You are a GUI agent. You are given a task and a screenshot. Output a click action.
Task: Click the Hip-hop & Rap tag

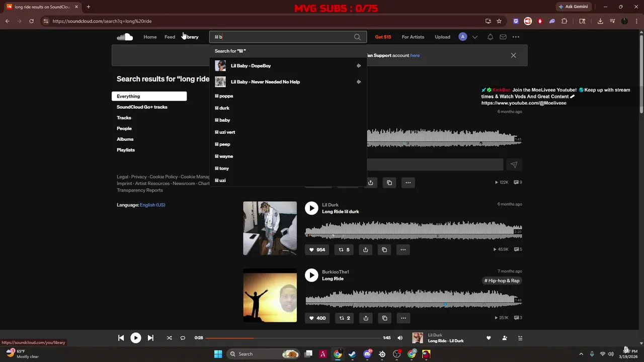point(502,281)
